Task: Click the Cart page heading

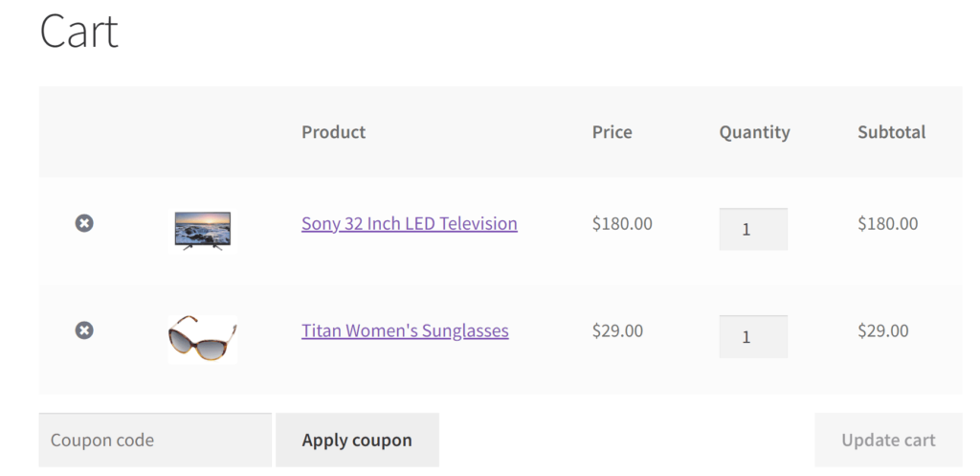Action: (x=78, y=32)
